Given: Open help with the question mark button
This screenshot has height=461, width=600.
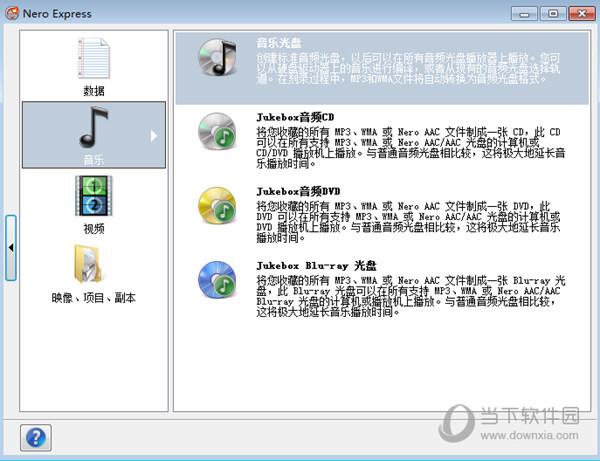Looking at the screenshot, I should (37, 436).
